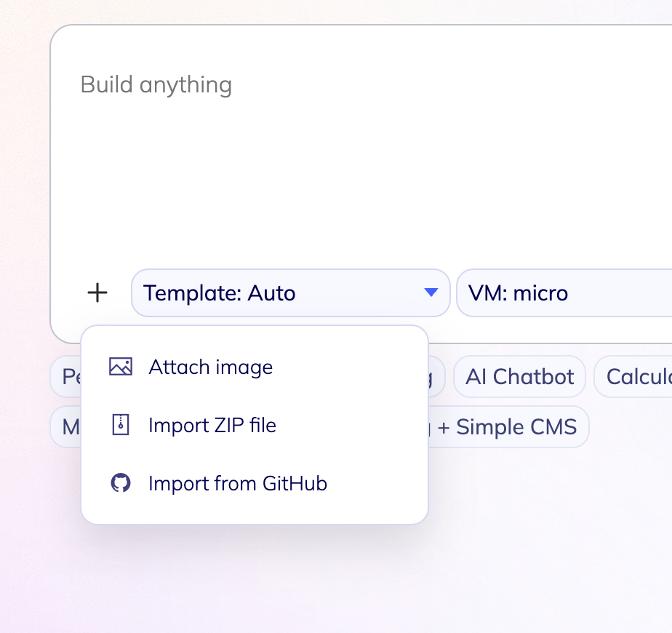Select Attach image from the popup menu
Screen dimensions: 672x633
tap(210, 367)
